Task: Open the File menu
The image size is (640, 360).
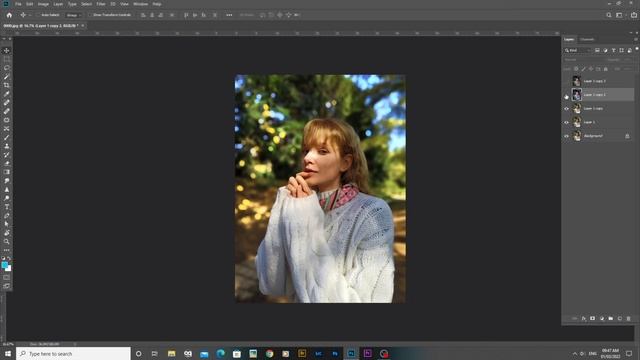Action: point(18,4)
